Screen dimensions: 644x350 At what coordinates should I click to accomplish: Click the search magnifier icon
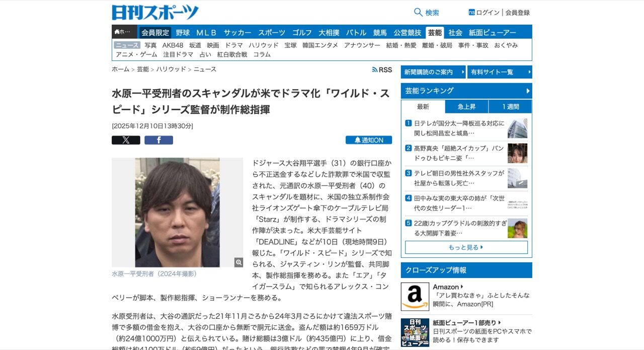coord(418,12)
